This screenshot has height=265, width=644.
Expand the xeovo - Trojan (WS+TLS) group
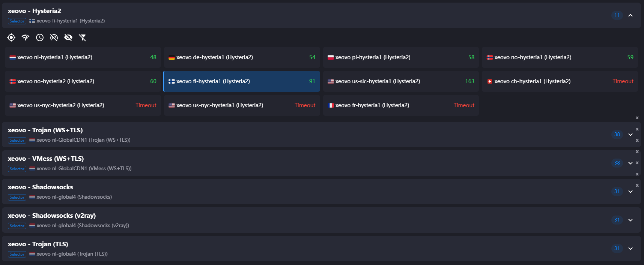pos(630,135)
